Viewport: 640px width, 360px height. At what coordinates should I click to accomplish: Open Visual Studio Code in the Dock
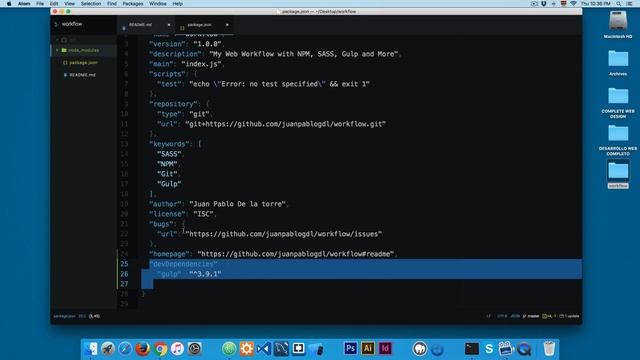click(x=264, y=349)
